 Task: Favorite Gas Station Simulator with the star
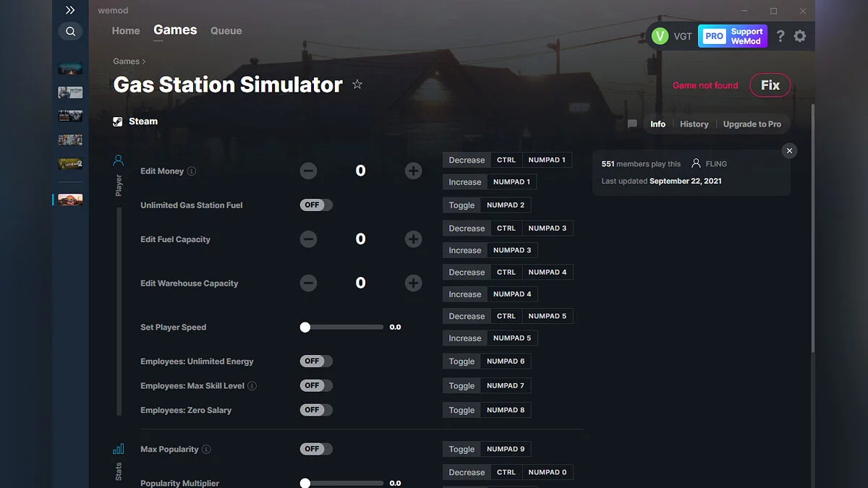coord(357,85)
